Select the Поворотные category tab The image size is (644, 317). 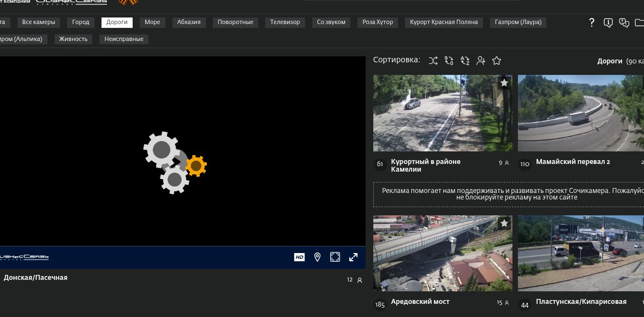click(x=235, y=22)
